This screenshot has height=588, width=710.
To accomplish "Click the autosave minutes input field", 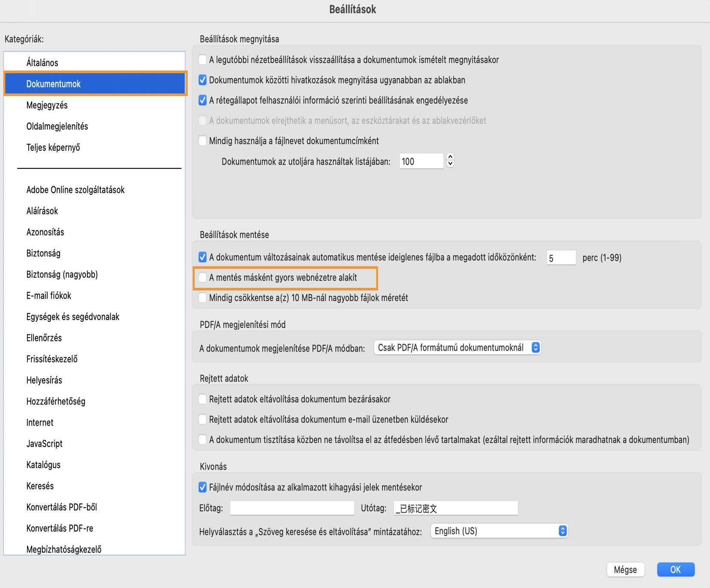I will click(x=561, y=258).
